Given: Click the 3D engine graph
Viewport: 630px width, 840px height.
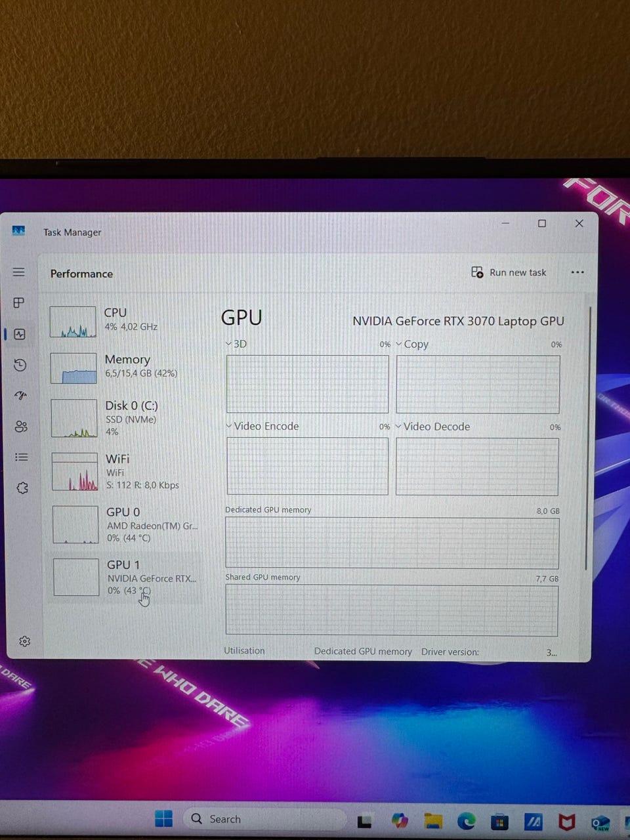Looking at the screenshot, I should [308, 384].
